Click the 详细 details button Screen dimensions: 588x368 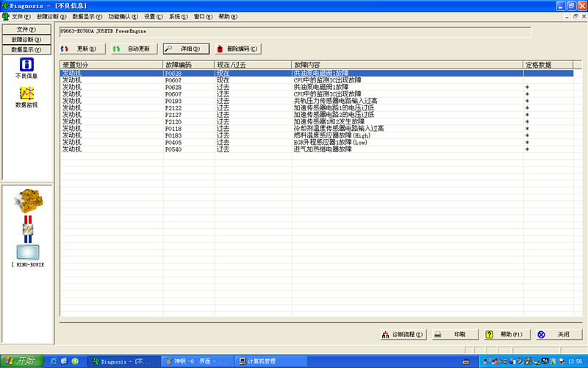(x=186, y=49)
